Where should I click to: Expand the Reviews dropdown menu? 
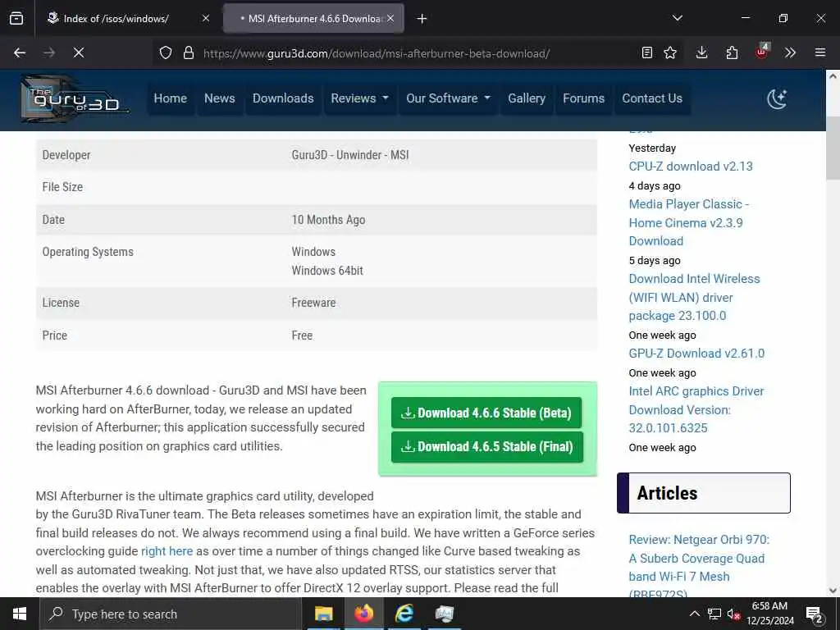tap(359, 98)
